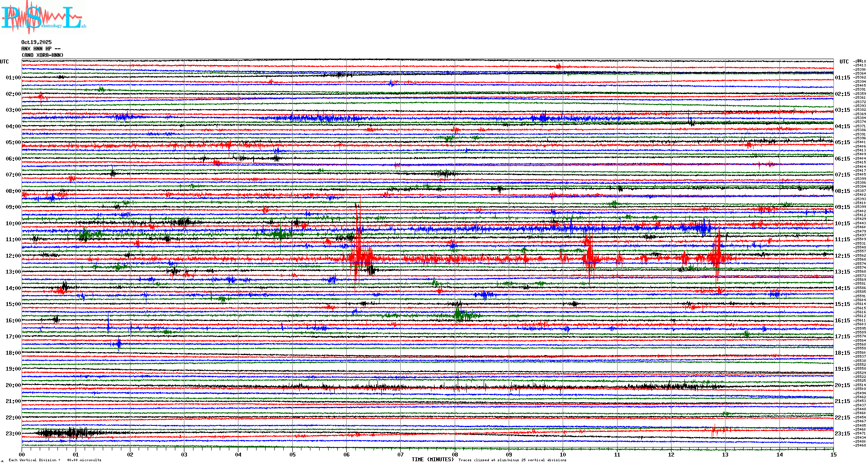Click the Traces clipped footnote text
Viewport: 868px width, 466px height.
[x=512, y=460]
